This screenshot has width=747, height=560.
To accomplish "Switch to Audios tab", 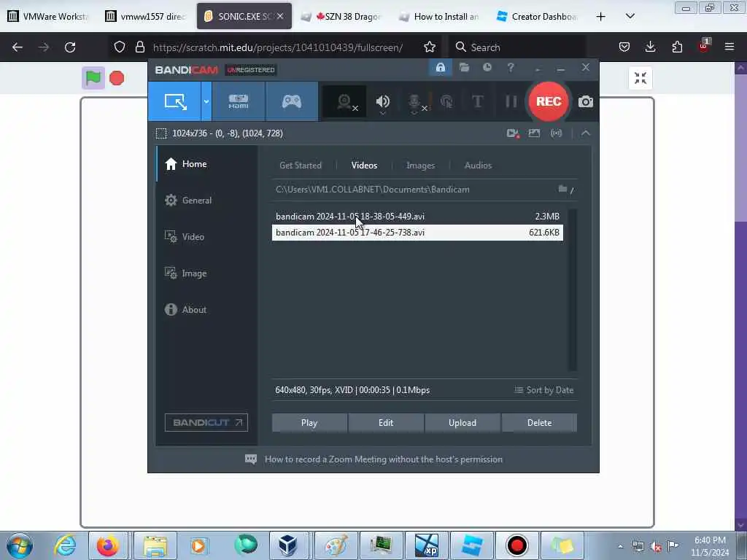I will (x=478, y=166).
